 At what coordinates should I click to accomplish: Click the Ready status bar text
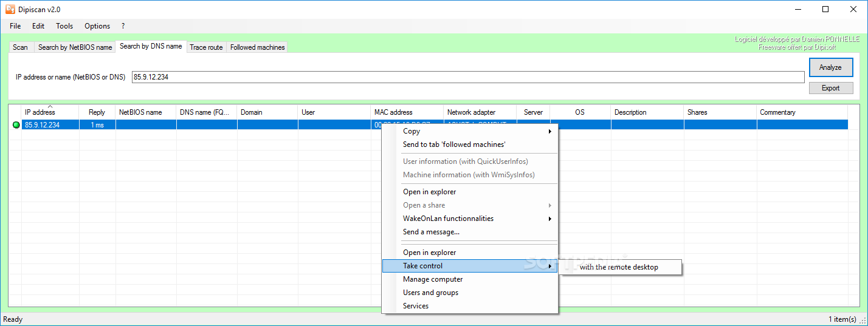13,319
